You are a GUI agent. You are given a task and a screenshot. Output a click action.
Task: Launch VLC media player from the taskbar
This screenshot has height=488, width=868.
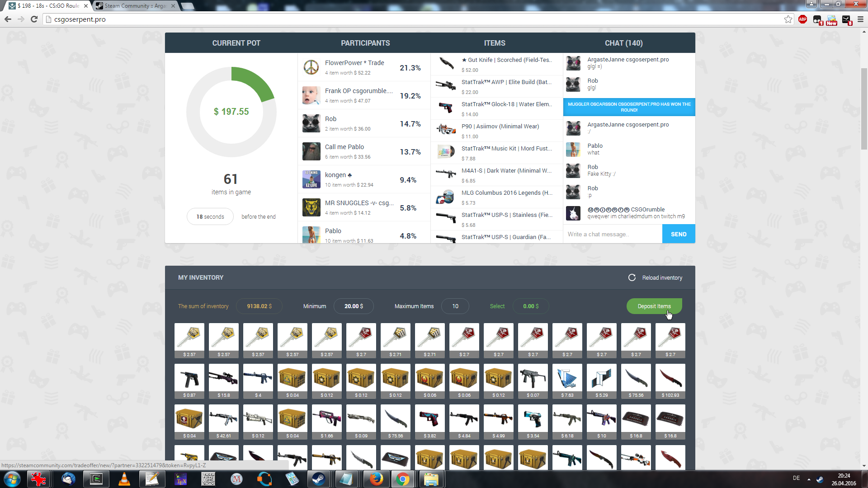(x=124, y=479)
